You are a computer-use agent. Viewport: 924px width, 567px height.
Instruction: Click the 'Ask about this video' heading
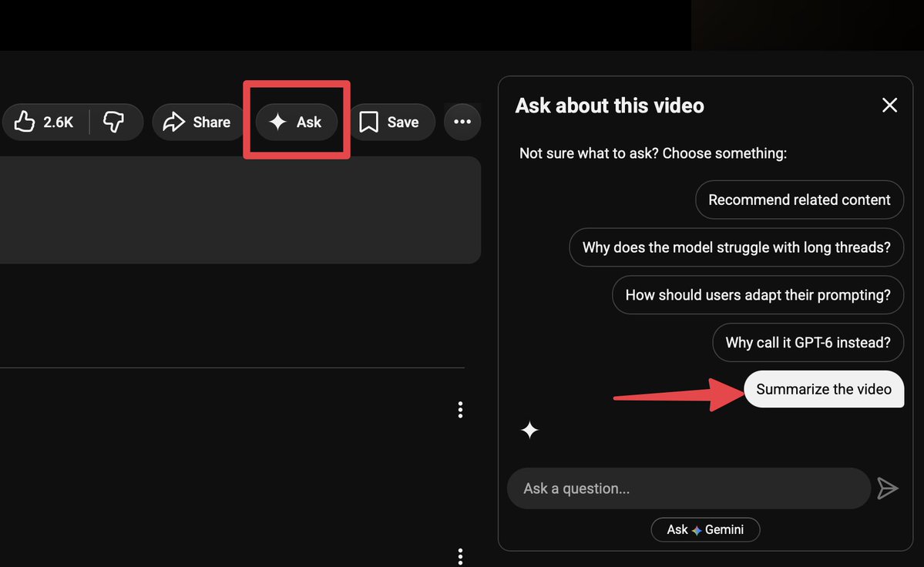(610, 106)
